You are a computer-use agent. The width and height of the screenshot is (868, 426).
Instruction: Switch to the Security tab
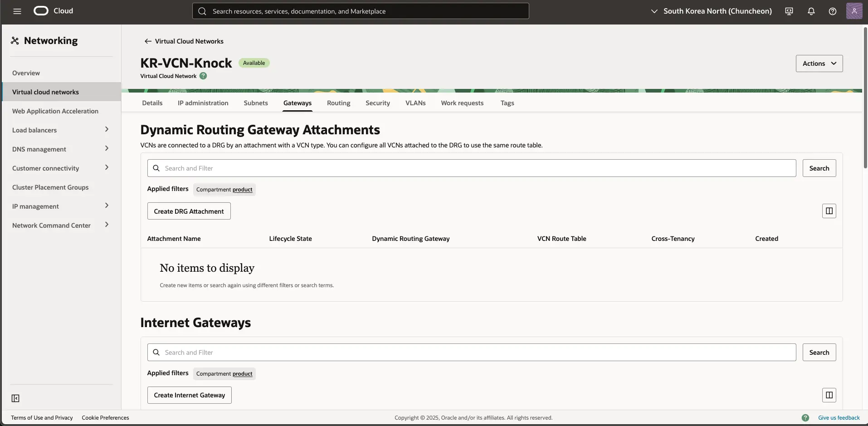click(x=378, y=103)
